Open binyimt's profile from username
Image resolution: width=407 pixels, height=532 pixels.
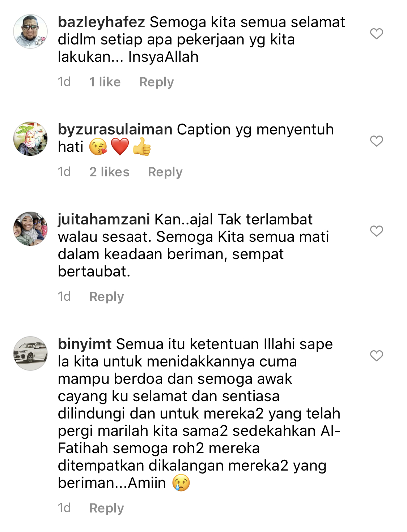pos(85,344)
